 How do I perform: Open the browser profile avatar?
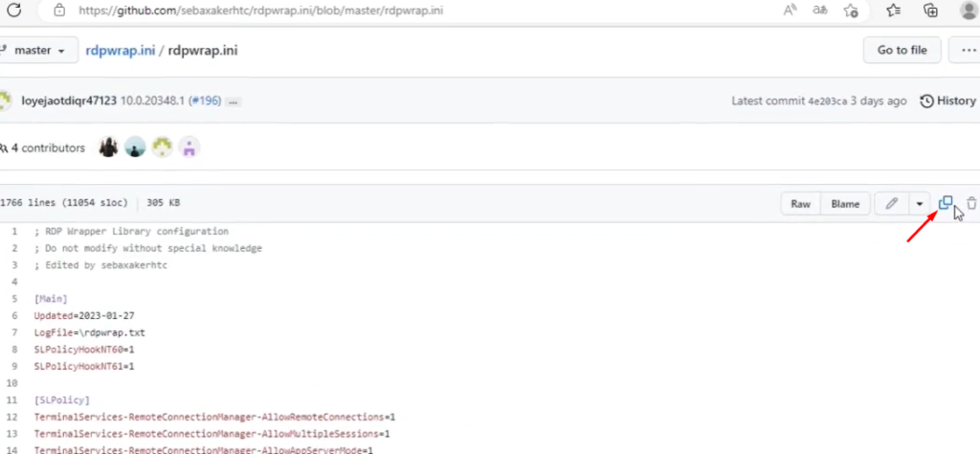click(969, 10)
